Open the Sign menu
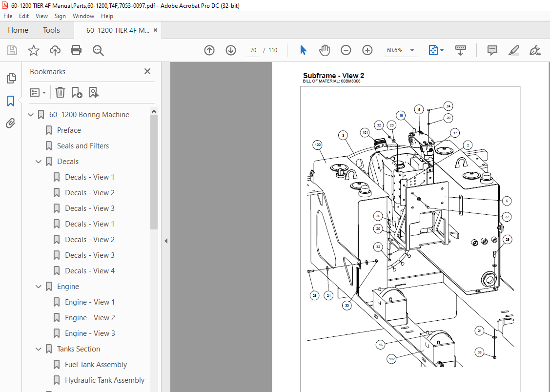550x392 pixels. point(60,16)
